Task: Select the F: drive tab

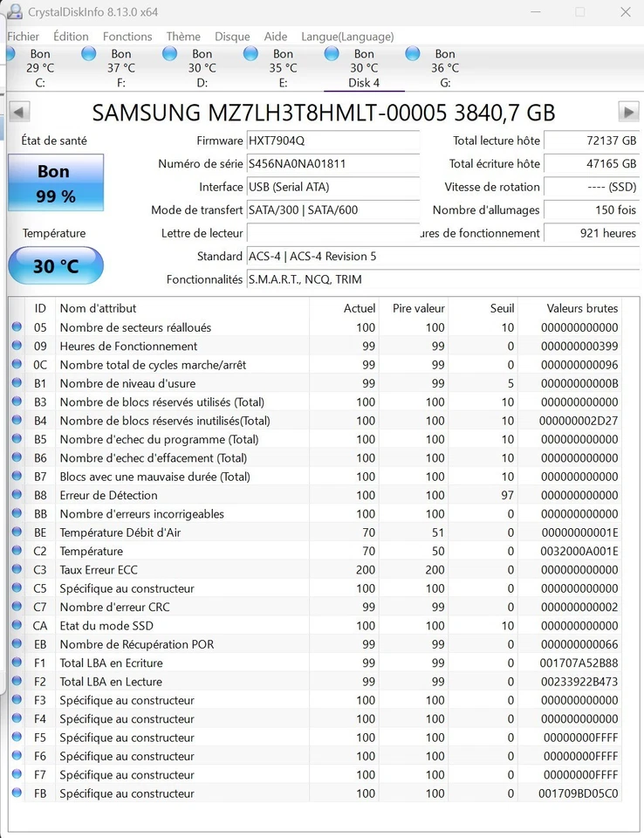Action: click(x=121, y=68)
